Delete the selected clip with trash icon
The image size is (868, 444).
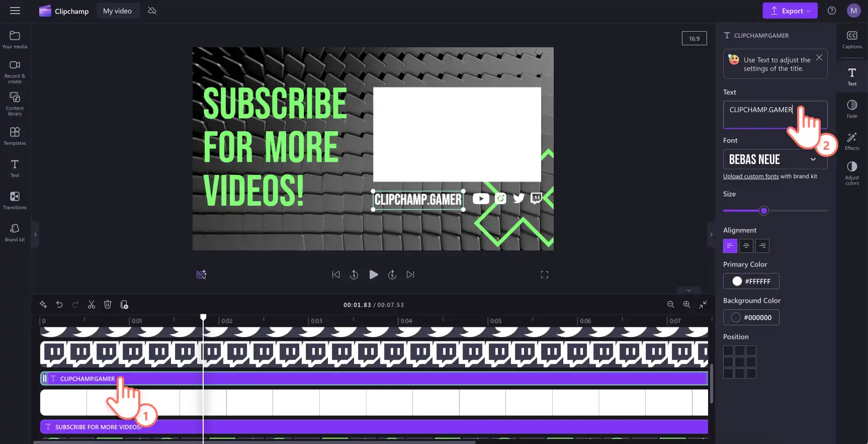107,305
